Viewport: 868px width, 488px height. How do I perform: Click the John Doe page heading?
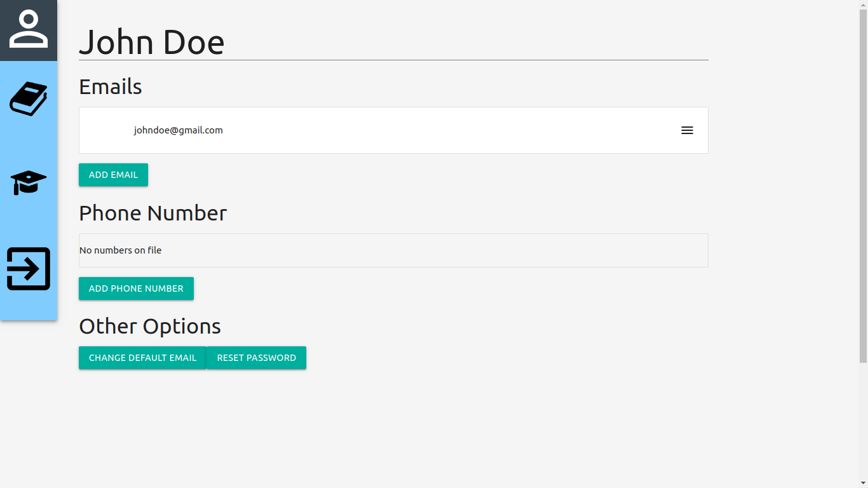(151, 42)
